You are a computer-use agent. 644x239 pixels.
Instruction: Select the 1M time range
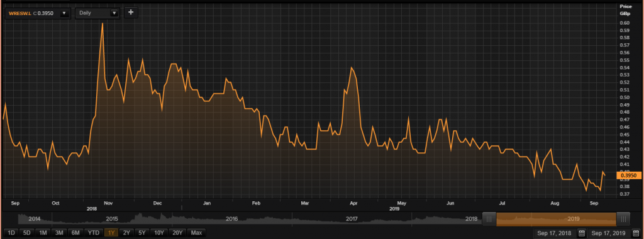43,233
